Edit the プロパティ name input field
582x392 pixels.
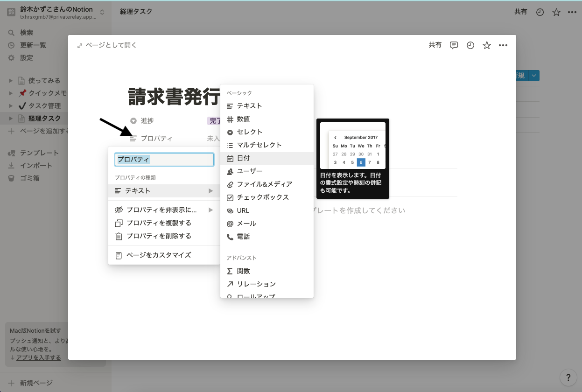click(164, 160)
